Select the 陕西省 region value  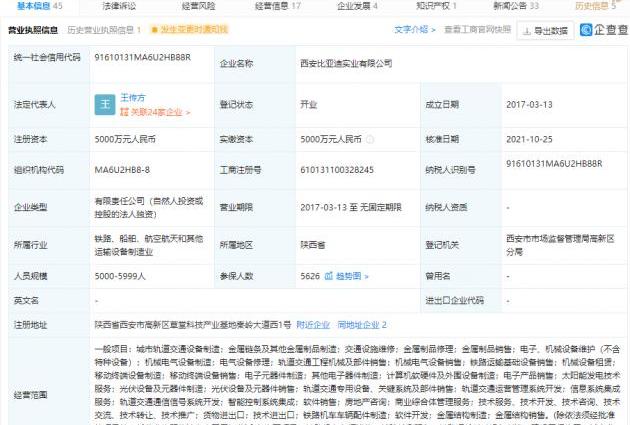(x=313, y=245)
